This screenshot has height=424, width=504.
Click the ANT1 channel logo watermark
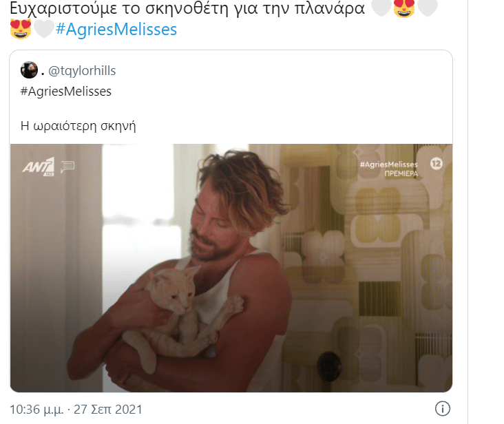pos(39,167)
